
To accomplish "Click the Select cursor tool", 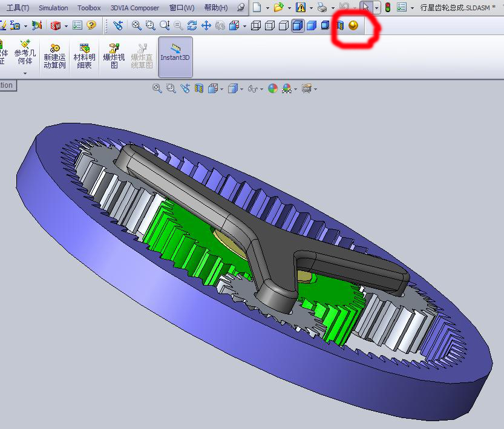I will coord(365,7).
